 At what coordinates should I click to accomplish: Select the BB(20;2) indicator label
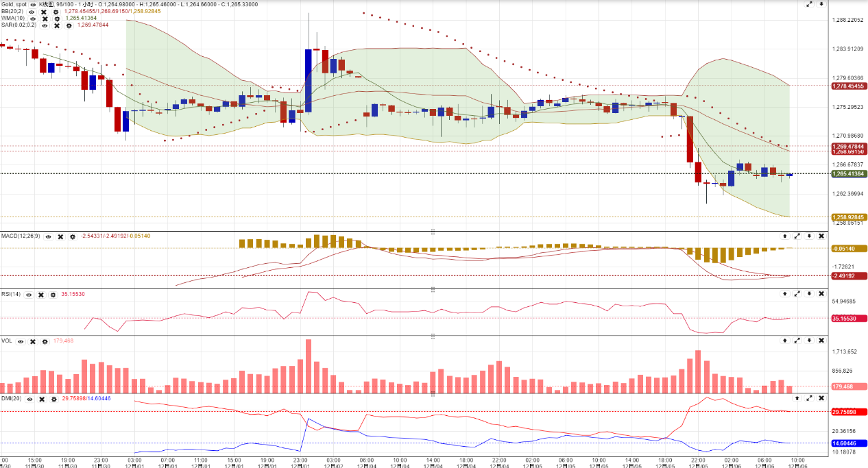tap(12, 12)
